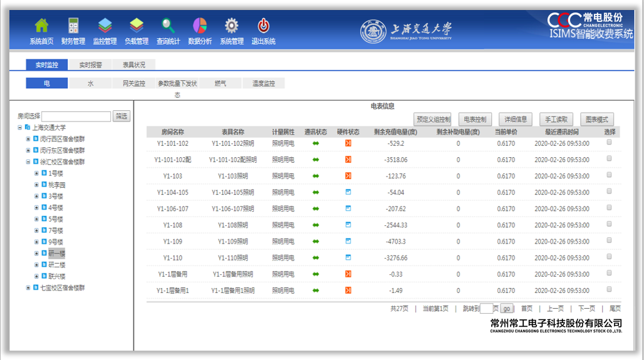Image resolution: width=644 pixels, height=360 pixels.
Task: Expand the 闵行西区宿舍楼群 tree node
Action: (28, 139)
